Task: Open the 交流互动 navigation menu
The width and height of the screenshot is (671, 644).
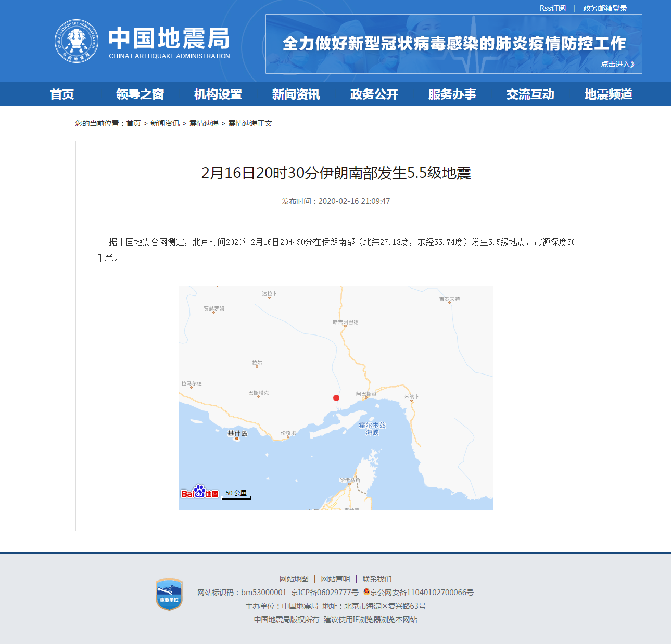Action: point(529,94)
